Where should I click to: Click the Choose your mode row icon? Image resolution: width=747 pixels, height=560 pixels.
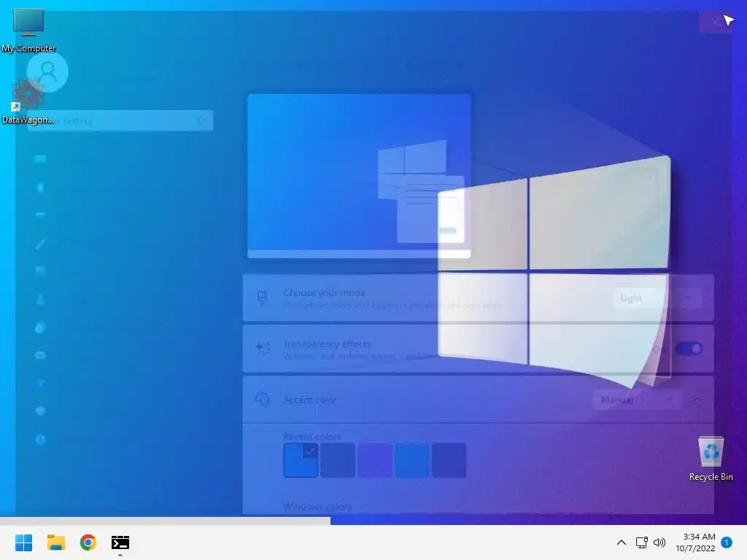coord(263,298)
